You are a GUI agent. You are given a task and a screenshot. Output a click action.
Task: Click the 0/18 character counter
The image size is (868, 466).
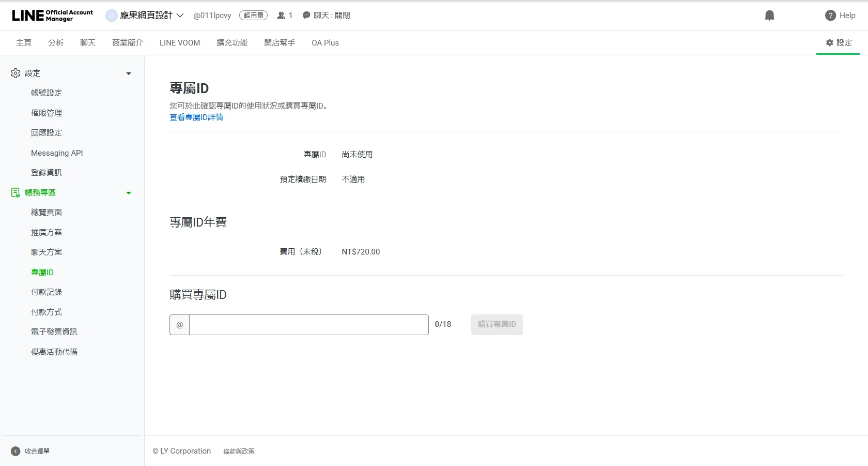click(443, 324)
